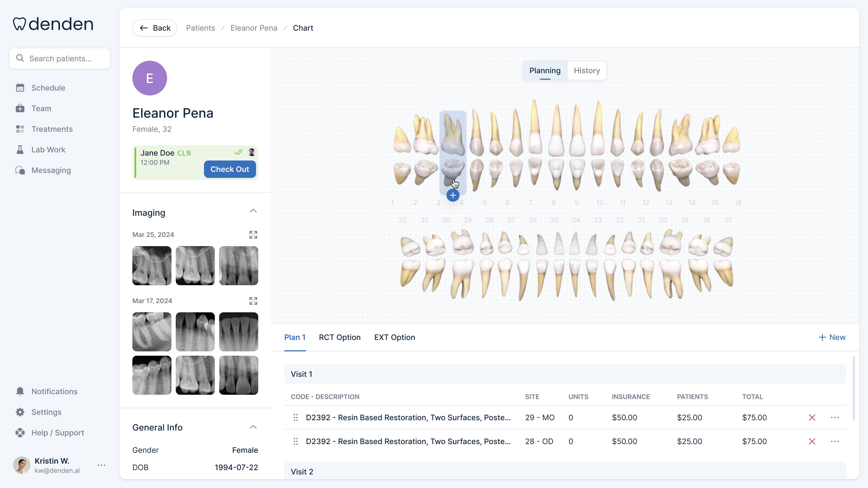Click the blue plus icon under tooth 3
Viewport: 868px width, 488px height.
452,195
